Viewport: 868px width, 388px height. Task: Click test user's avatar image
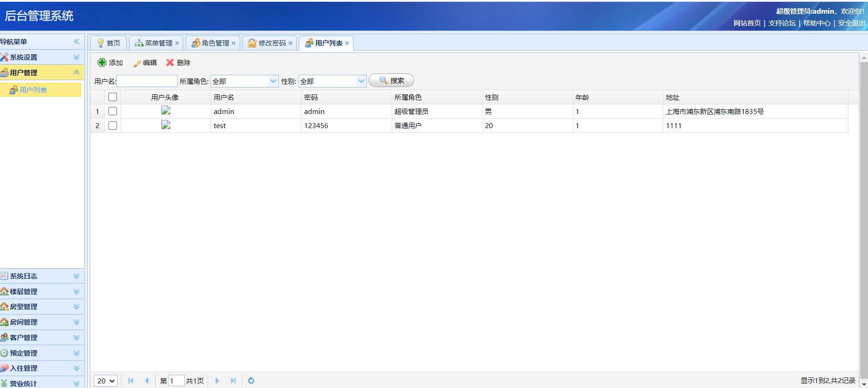click(166, 124)
